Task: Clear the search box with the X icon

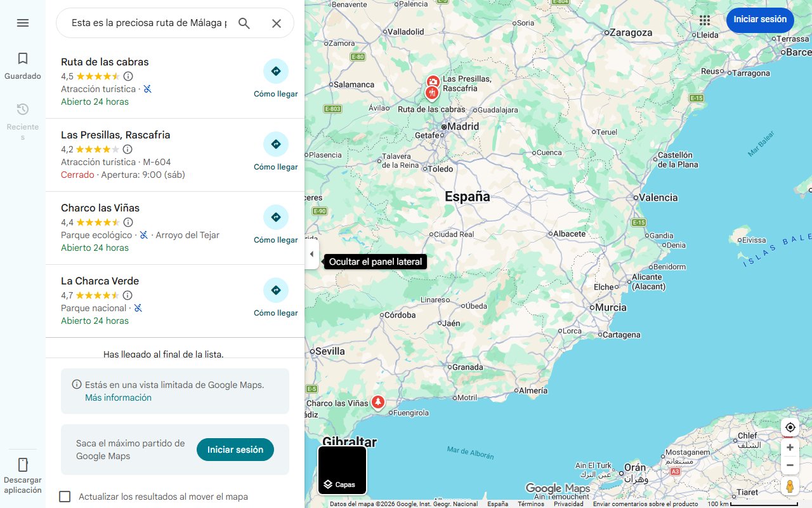Action: pos(277,23)
